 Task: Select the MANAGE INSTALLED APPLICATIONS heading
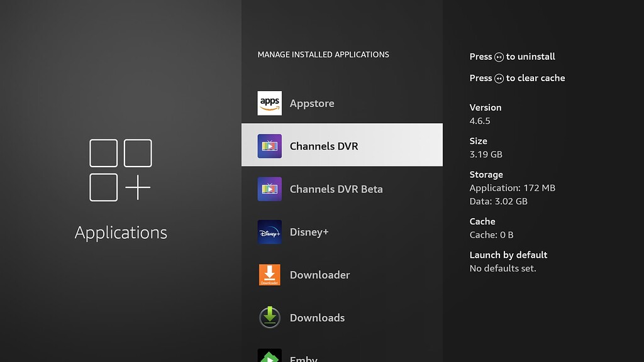point(323,55)
